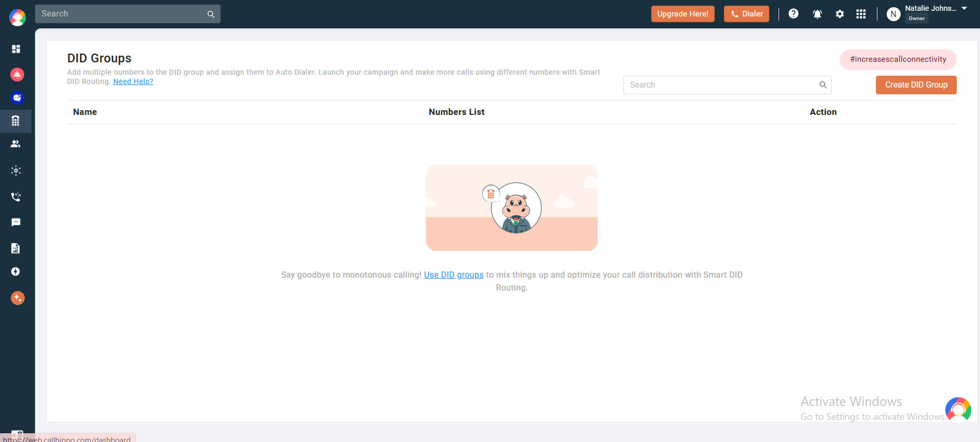The width and height of the screenshot is (980, 442).
Task: Select the dial pad numbers sidebar icon
Action: point(16,121)
